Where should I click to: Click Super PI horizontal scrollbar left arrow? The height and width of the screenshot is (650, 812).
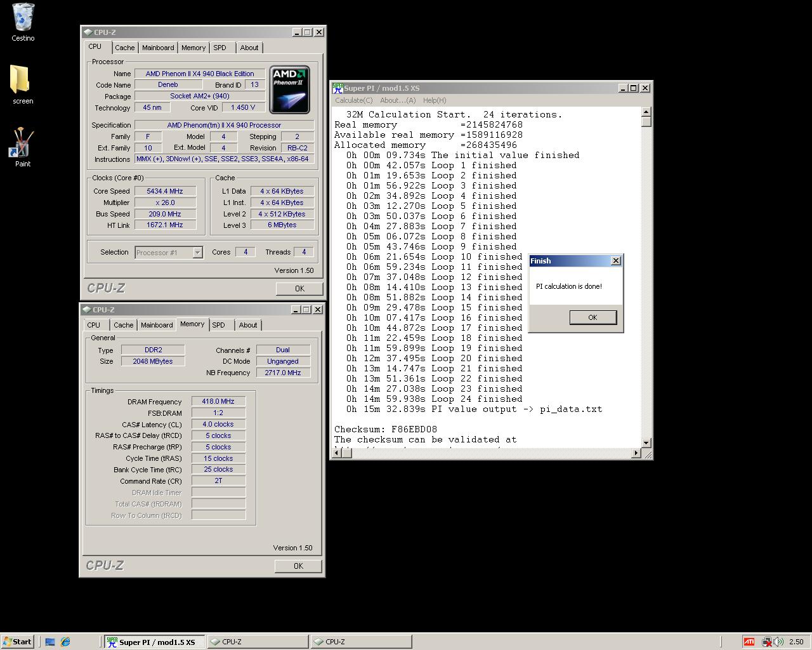336,453
